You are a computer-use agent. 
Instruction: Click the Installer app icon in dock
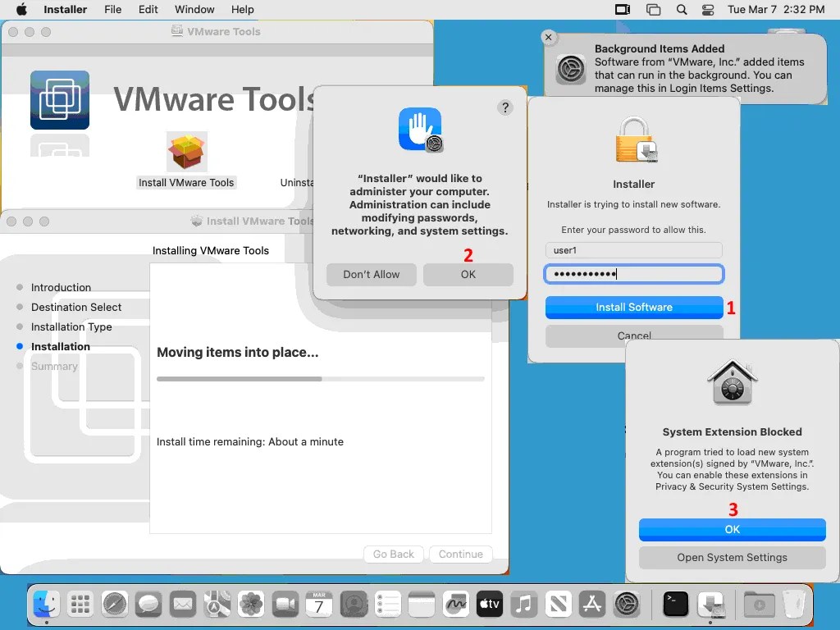[710, 605]
